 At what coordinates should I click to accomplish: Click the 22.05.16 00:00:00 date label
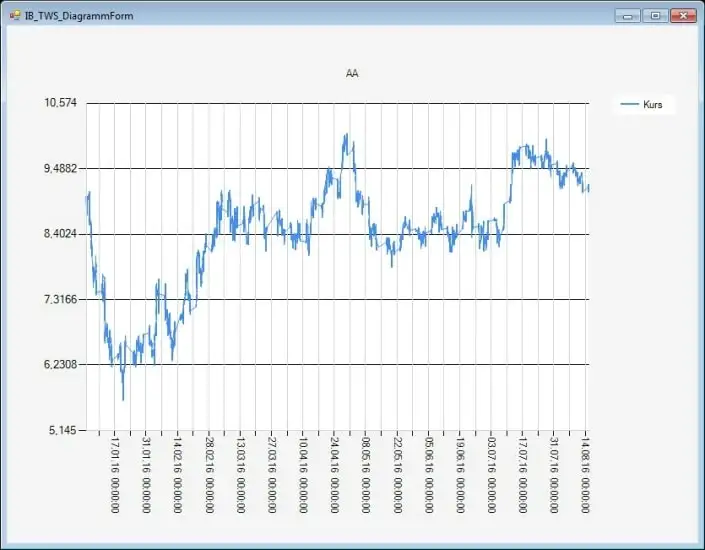pyautogui.click(x=397, y=475)
